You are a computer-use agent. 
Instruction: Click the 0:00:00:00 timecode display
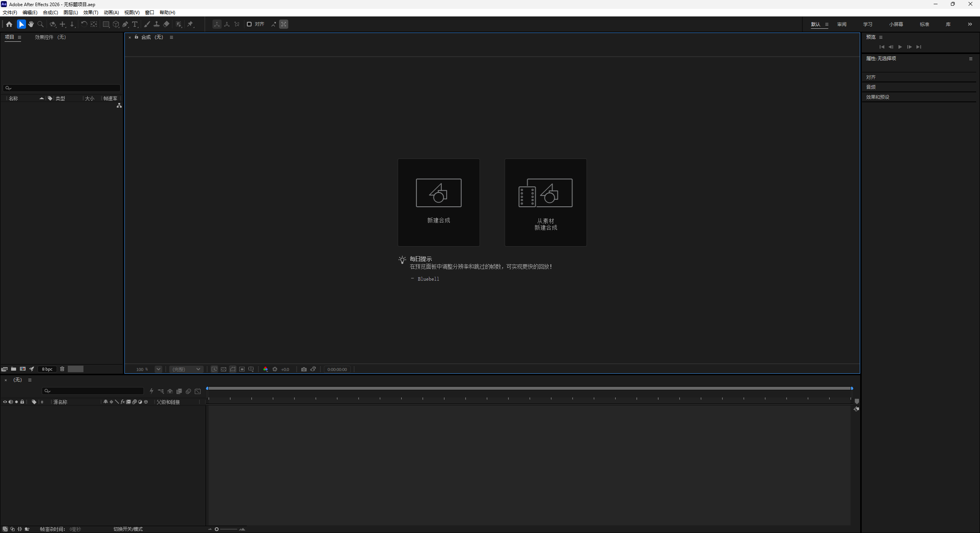(337, 370)
